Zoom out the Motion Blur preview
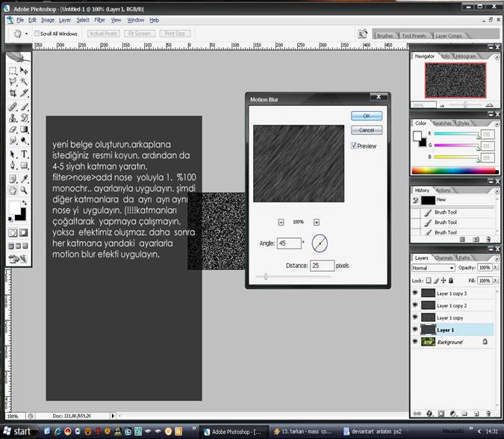 click(x=281, y=222)
